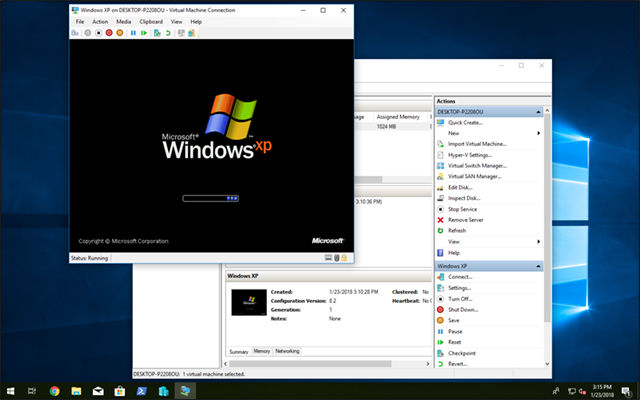Open the Help menu in VM Connection
The image size is (640, 400).
[x=196, y=22]
